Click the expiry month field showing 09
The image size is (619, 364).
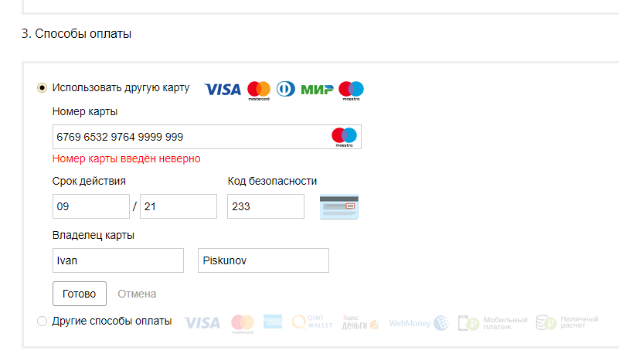point(91,206)
